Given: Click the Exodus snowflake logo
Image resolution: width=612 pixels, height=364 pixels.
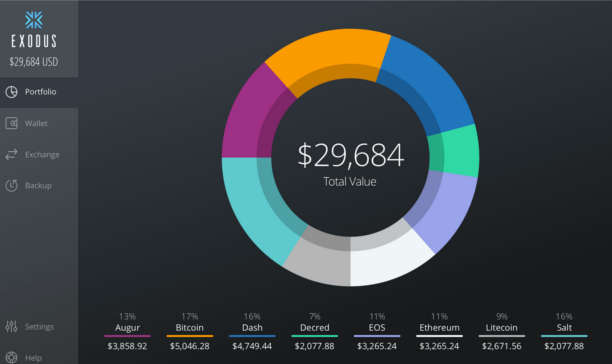Looking at the screenshot, I should [34, 20].
